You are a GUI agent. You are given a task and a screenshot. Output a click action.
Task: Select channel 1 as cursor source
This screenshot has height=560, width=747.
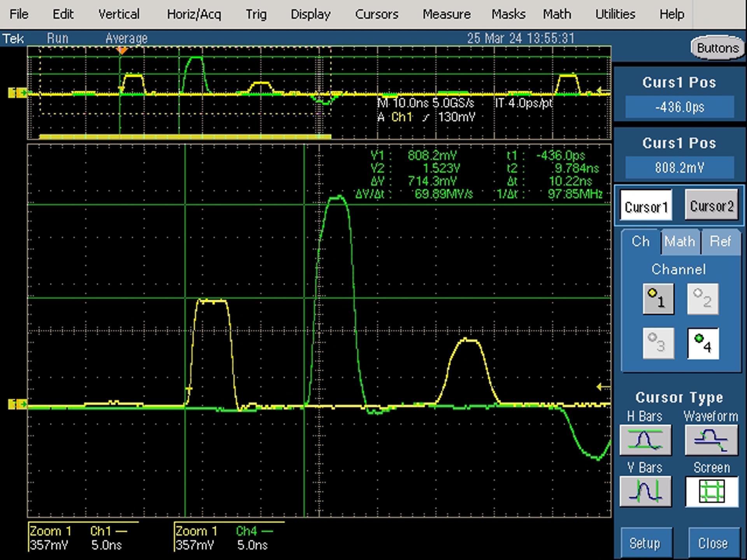click(x=658, y=299)
